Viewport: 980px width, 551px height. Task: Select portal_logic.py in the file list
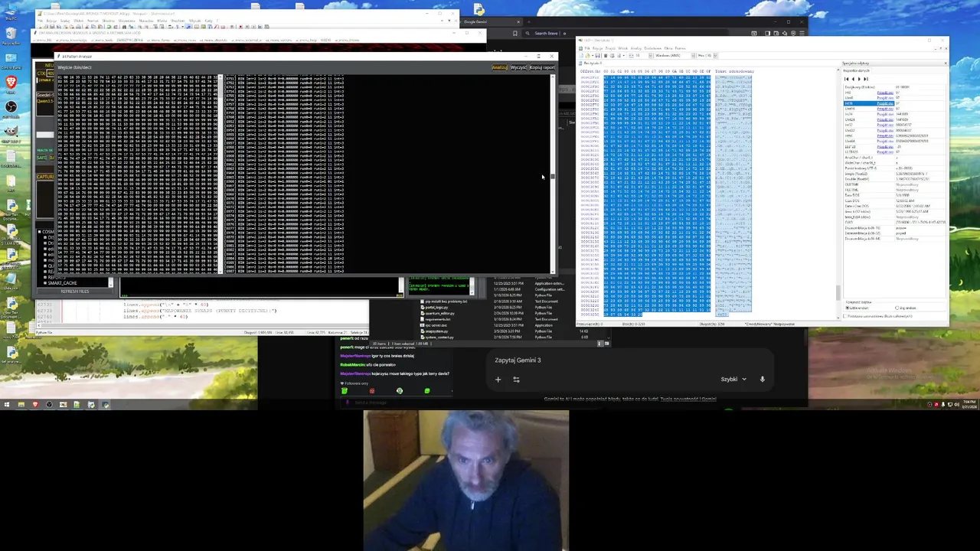(435, 307)
